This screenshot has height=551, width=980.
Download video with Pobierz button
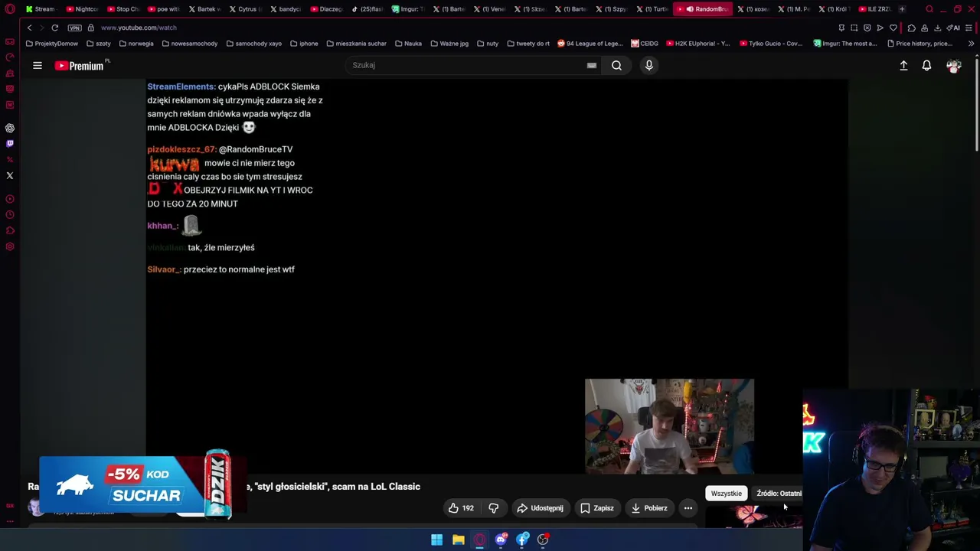click(649, 508)
